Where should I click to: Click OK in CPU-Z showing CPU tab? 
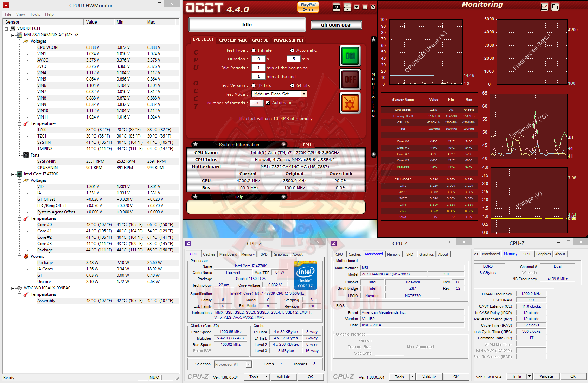click(x=310, y=377)
